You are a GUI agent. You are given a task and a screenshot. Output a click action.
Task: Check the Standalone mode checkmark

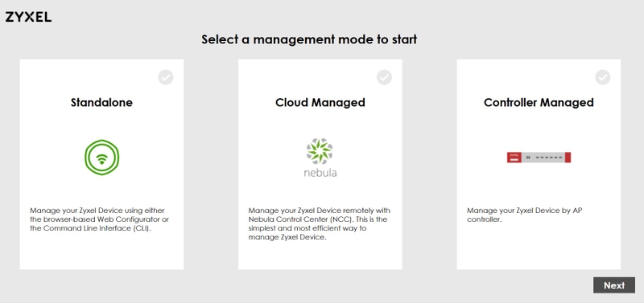tap(166, 77)
